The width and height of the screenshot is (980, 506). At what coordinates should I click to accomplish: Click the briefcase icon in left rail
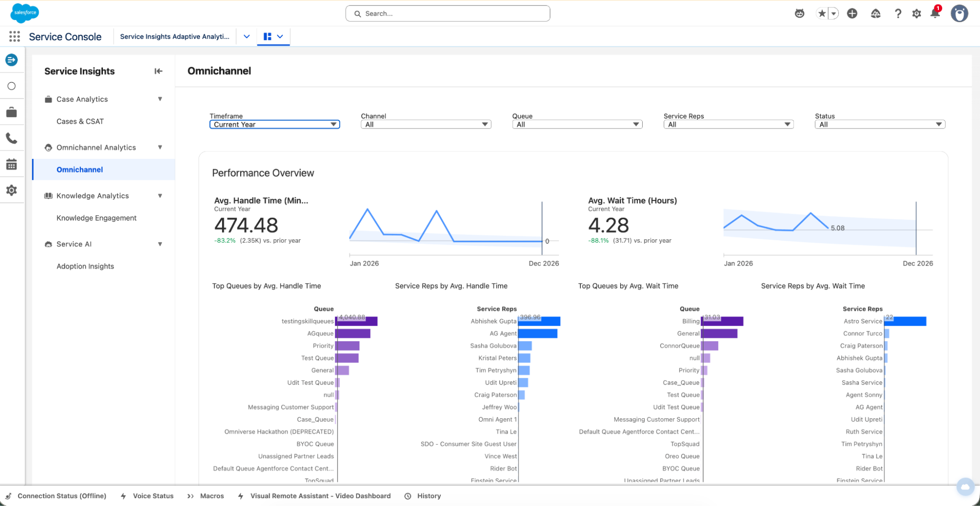12,112
